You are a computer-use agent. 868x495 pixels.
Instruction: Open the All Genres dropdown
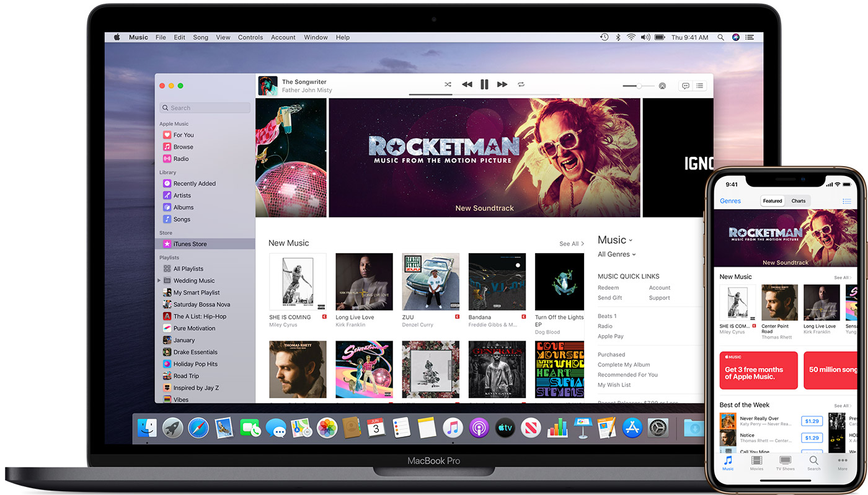[616, 254]
